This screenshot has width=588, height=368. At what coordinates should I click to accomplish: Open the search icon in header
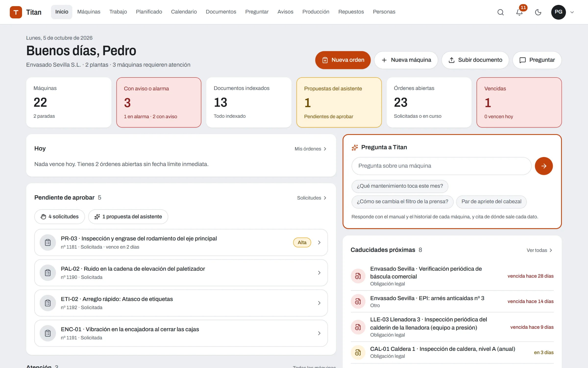point(501,12)
